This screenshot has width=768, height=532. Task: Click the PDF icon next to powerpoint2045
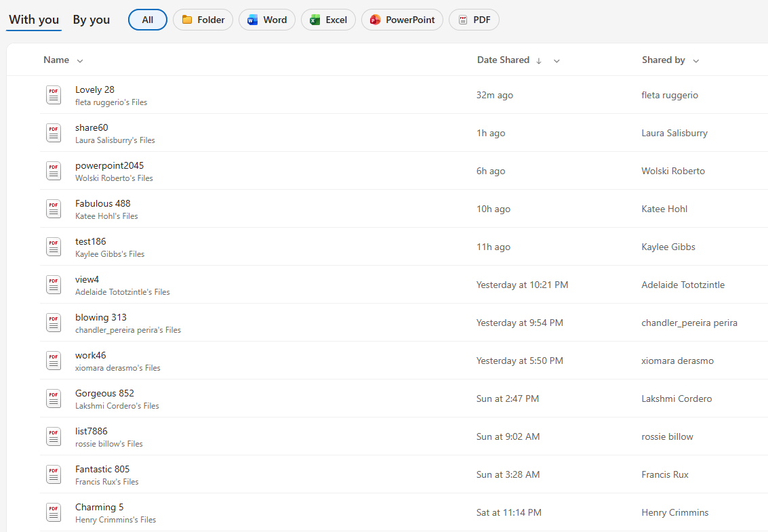54,171
